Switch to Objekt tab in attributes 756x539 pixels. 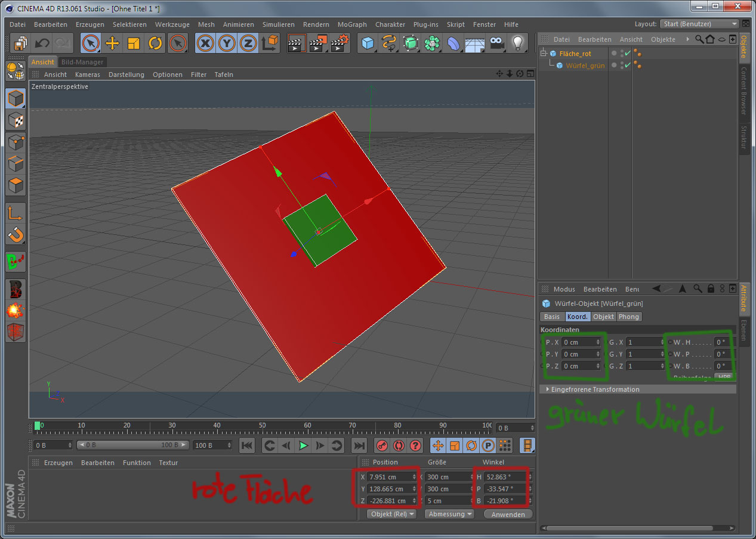coord(604,317)
